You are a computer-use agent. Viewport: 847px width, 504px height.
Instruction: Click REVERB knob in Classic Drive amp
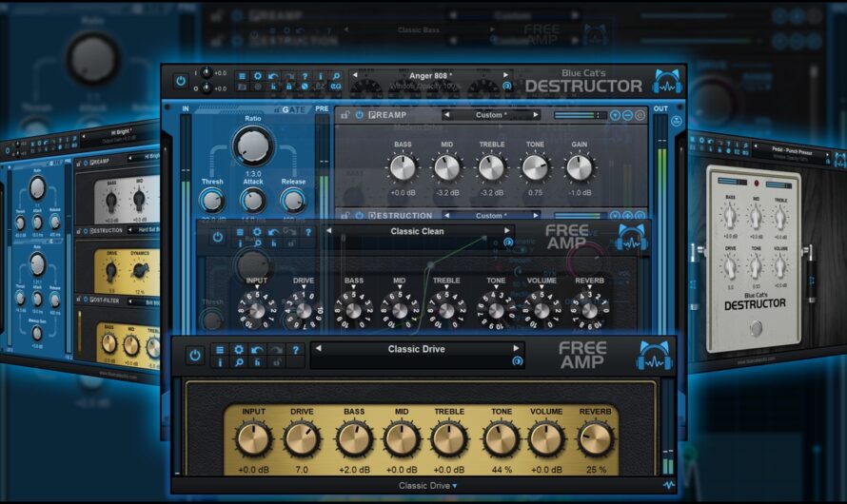click(595, 439)
